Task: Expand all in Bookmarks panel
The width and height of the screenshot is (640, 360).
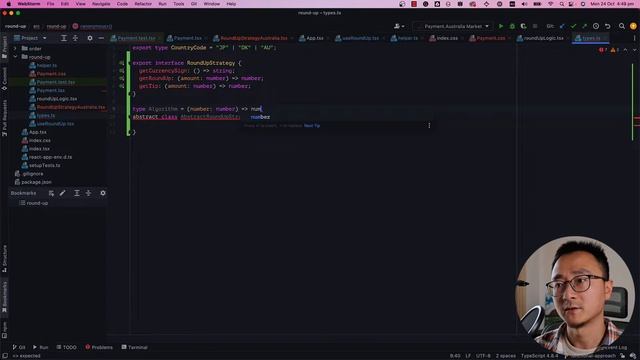Action: [x=77, y=193]
